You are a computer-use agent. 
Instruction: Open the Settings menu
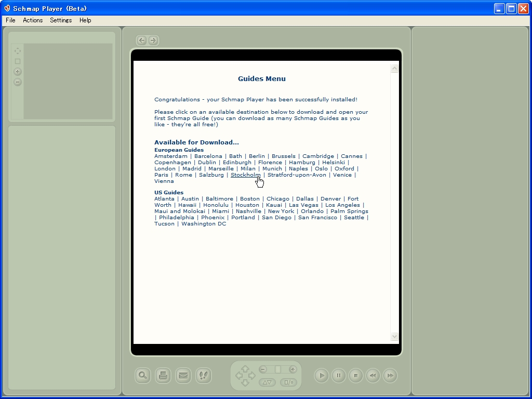coord(61,20)
